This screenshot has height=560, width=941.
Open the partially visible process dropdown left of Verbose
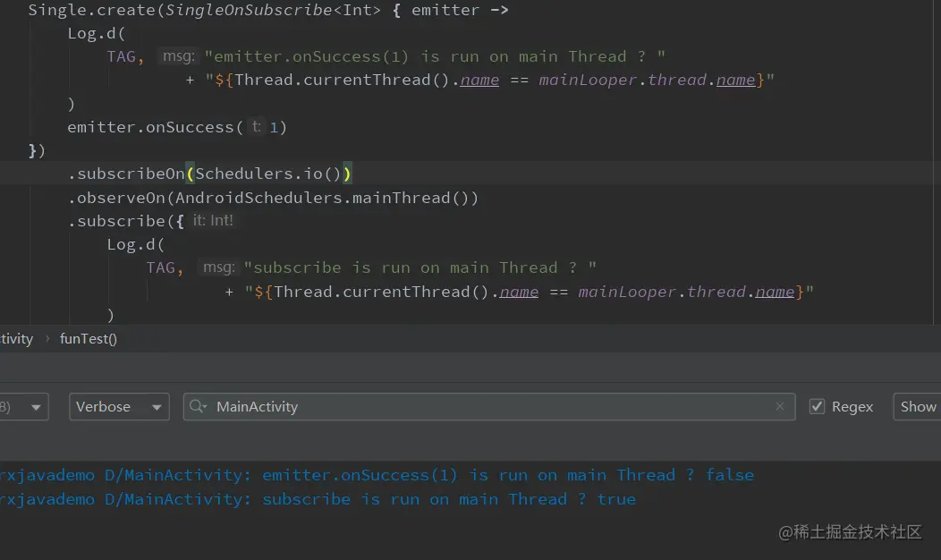(x=24, y=407)
